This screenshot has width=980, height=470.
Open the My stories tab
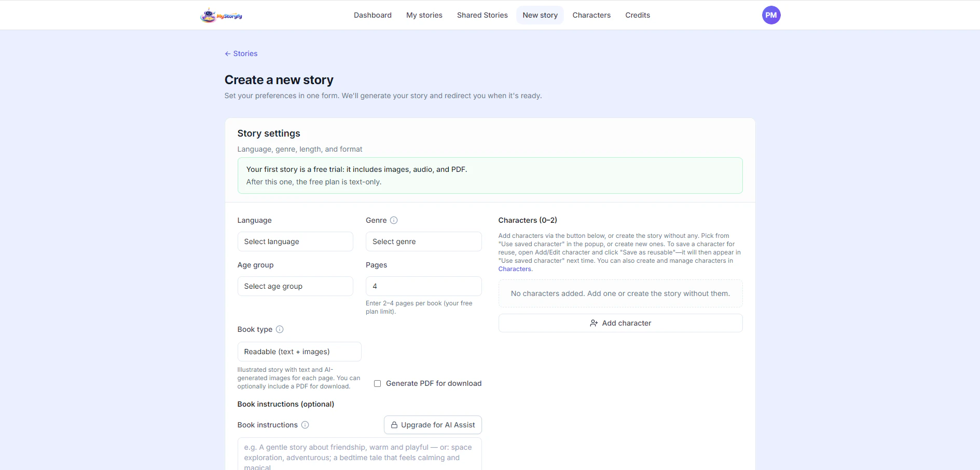point(424,15)
